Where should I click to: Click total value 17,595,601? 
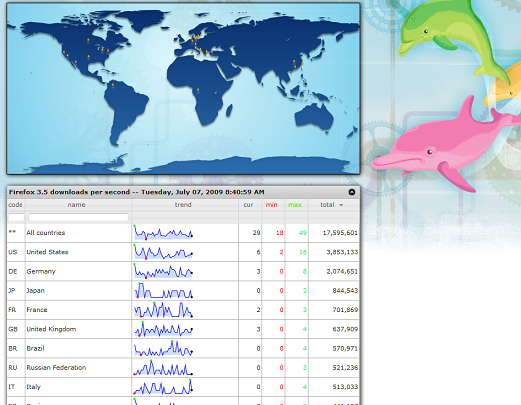click(340, 233)
